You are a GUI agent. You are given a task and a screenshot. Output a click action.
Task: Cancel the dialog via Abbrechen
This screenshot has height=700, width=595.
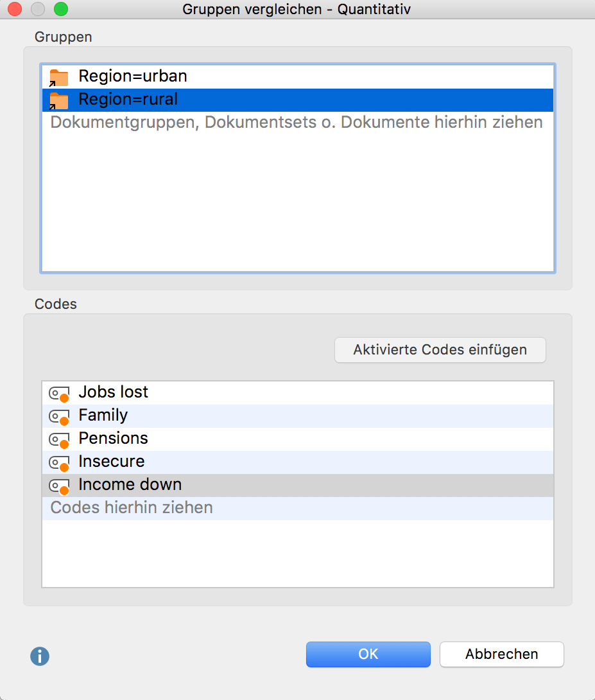501,654
